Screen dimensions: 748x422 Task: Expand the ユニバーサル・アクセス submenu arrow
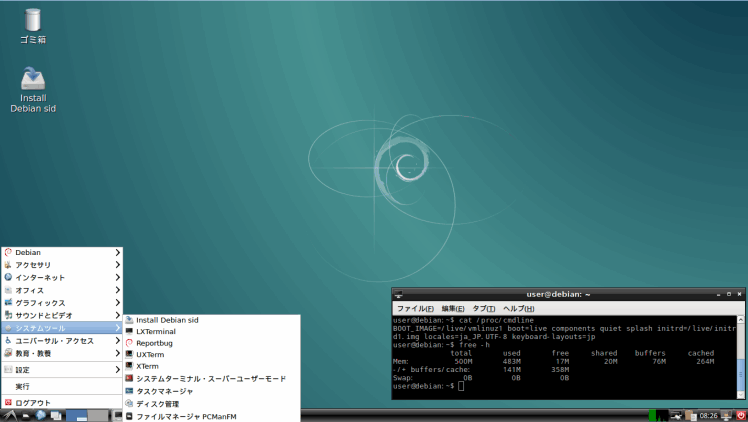pos(117,340)
